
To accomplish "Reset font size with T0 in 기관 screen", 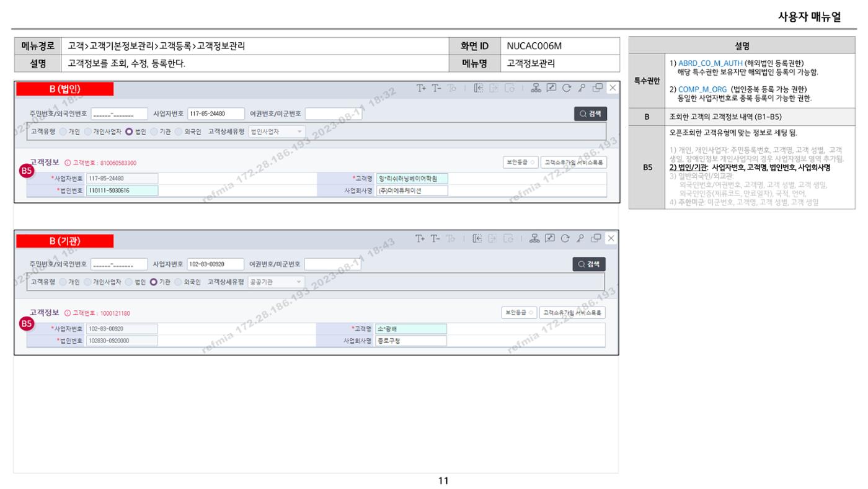I will pos(451,238).
